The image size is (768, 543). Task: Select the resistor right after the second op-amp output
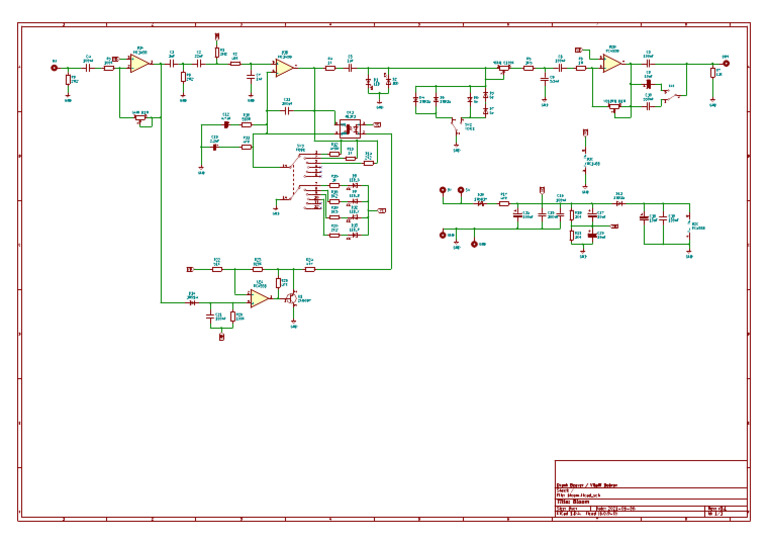tap(331, 68)
